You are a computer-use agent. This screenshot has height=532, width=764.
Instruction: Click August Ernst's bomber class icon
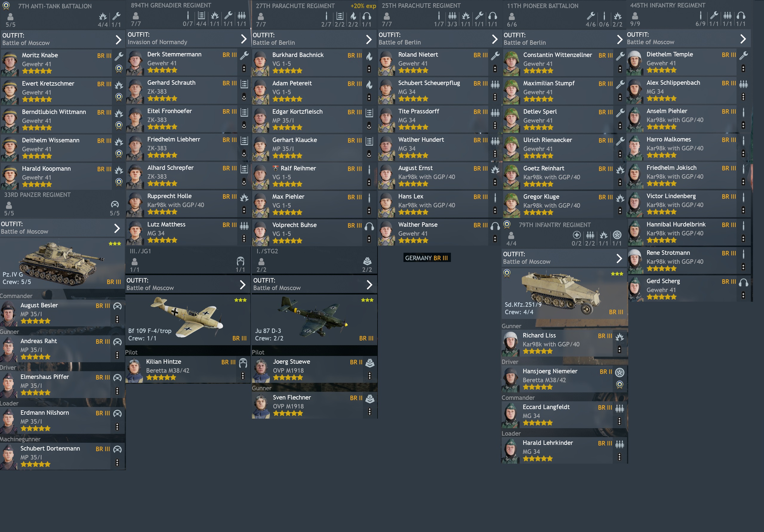(495, 169)
